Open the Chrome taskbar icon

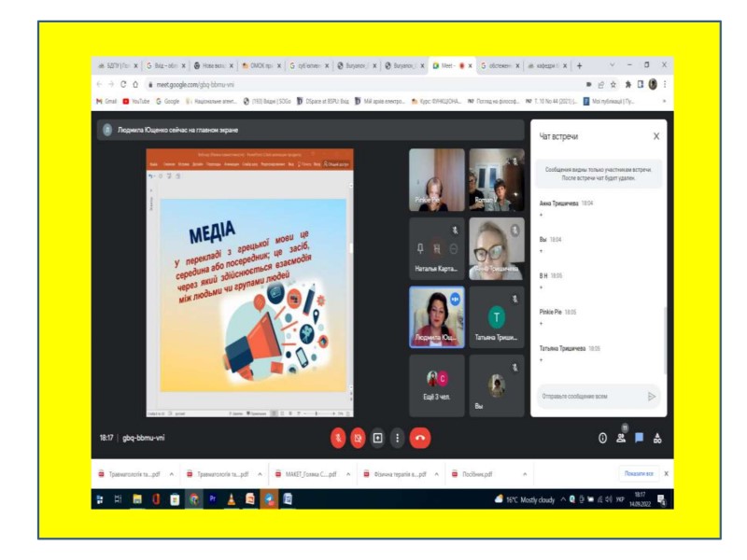[194, 499]
